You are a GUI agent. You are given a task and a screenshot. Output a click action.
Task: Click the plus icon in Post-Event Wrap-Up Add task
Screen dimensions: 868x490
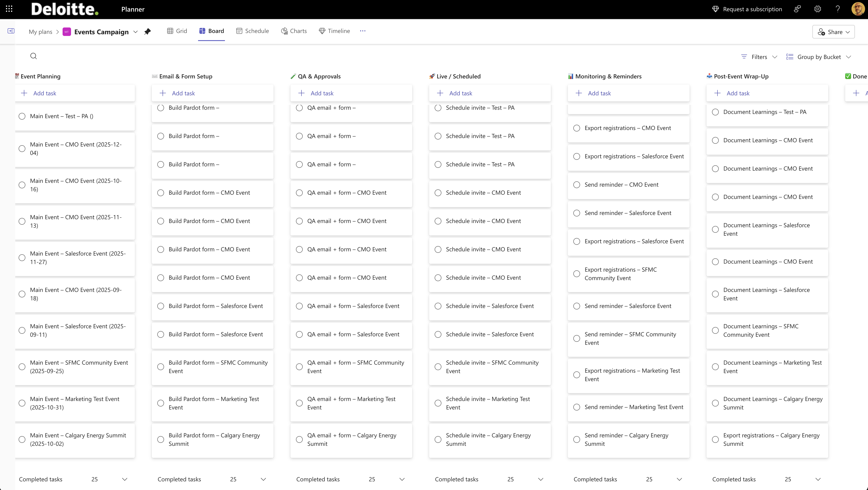click(718, 93)
